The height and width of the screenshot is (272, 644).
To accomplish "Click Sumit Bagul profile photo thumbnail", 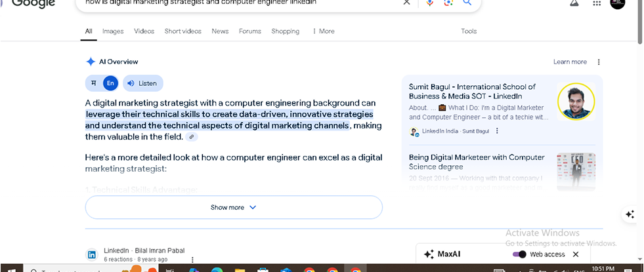I will pyautogui.click(x=576, y=102).
